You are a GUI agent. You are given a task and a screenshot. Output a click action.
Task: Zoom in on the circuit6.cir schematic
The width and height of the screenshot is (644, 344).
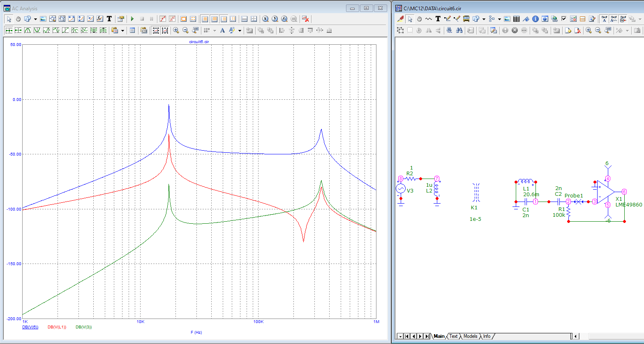[x=589, y=30]
